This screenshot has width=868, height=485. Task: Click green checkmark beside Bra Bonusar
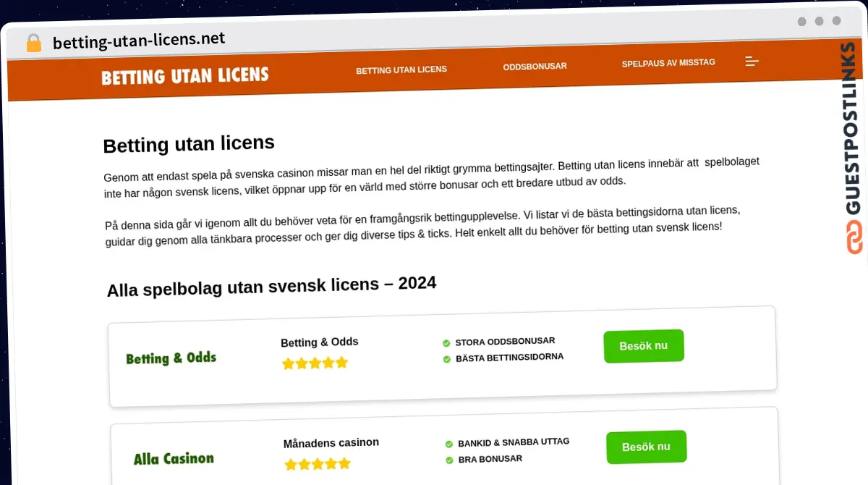click(449, 460)
